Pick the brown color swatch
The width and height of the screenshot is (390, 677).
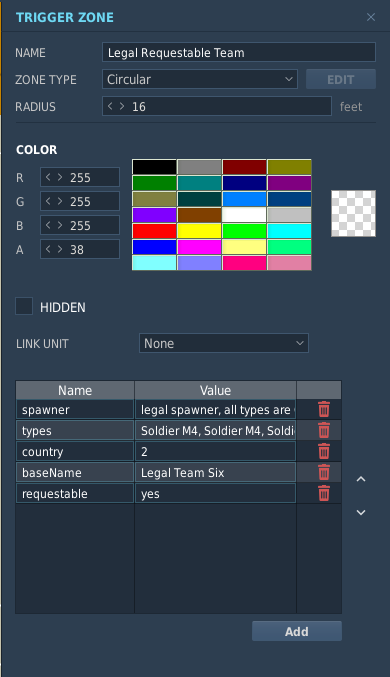(199, 215)
